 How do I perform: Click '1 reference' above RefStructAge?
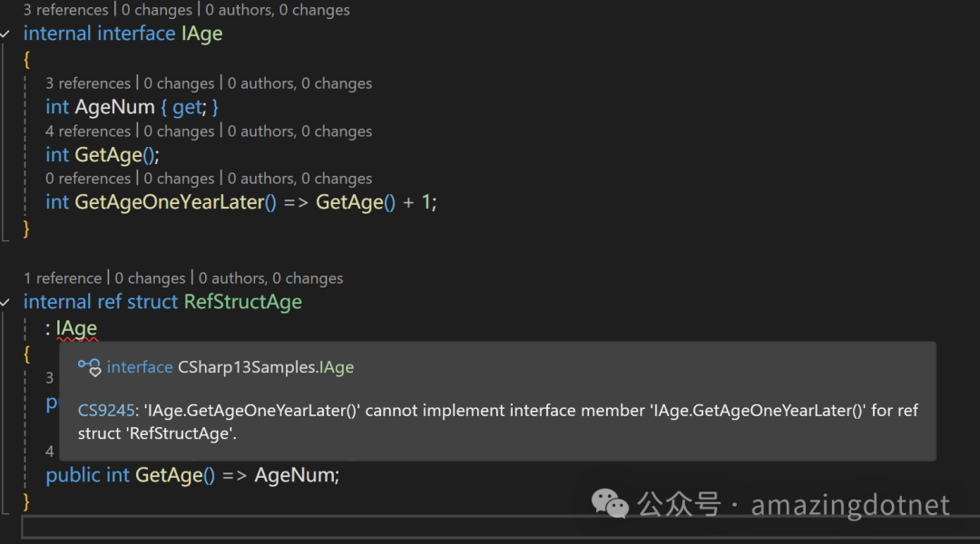coord(64,277)
